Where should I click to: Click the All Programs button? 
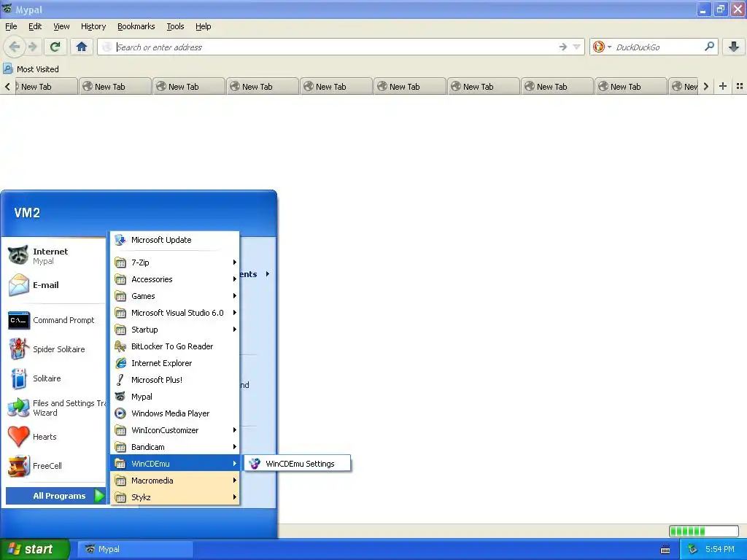55,496
